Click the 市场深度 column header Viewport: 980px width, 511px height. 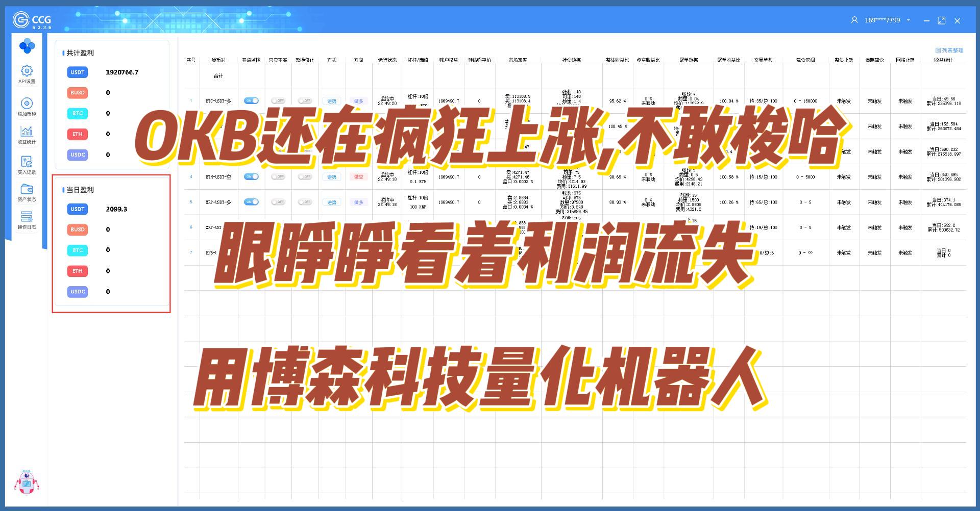(518, 60)
